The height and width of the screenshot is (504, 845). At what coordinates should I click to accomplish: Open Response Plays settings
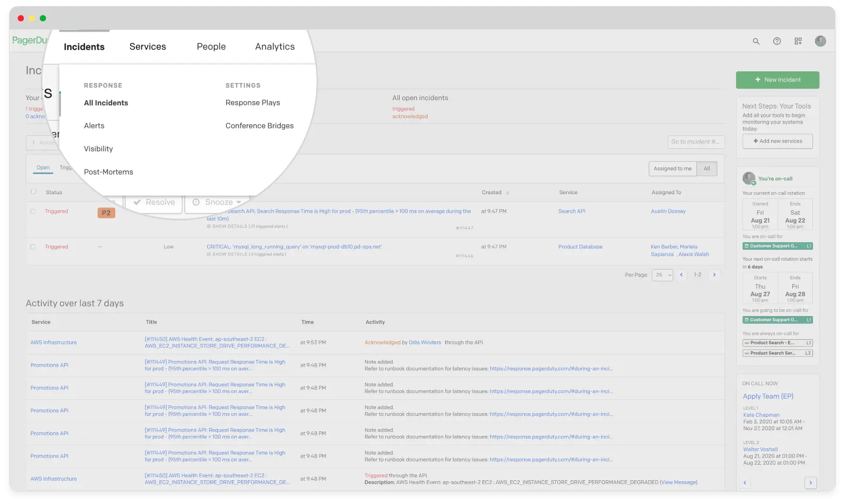coord(253,103)
